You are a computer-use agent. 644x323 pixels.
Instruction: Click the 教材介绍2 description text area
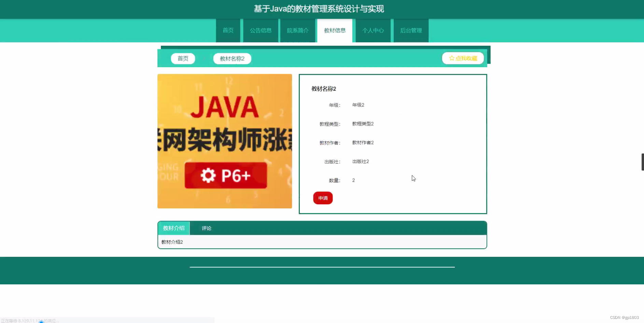pyautogui.click(x=172, y=241)
